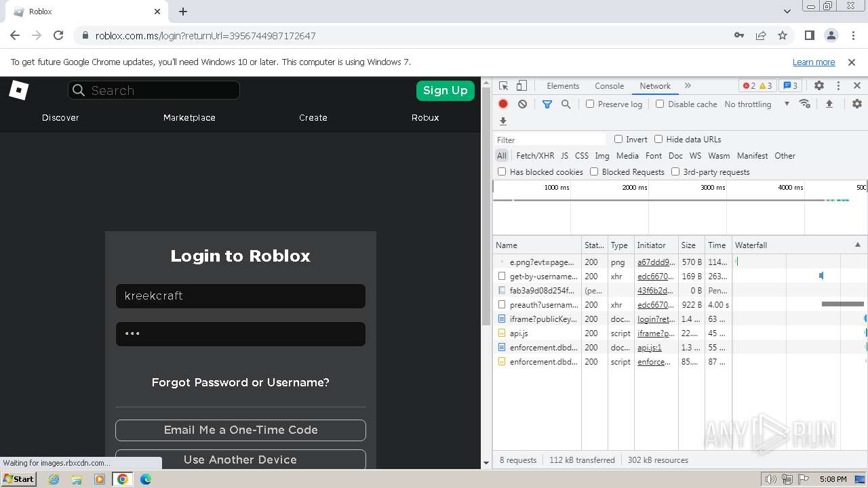Click the import HAR file upload arrow
This screenshot has height=488, width=868.
[829, 104]
